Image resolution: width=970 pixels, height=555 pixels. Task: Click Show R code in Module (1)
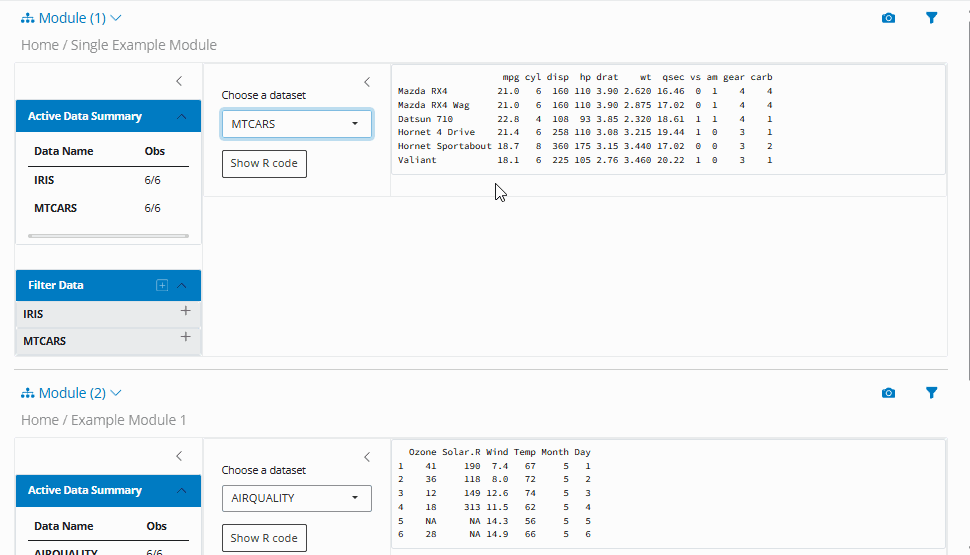264,163
